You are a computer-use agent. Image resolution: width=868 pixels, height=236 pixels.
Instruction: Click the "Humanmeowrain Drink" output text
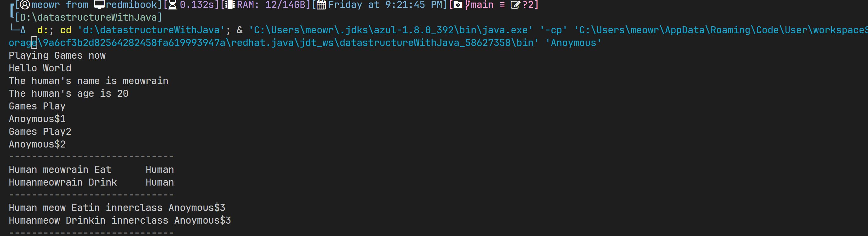pos(63,182)
